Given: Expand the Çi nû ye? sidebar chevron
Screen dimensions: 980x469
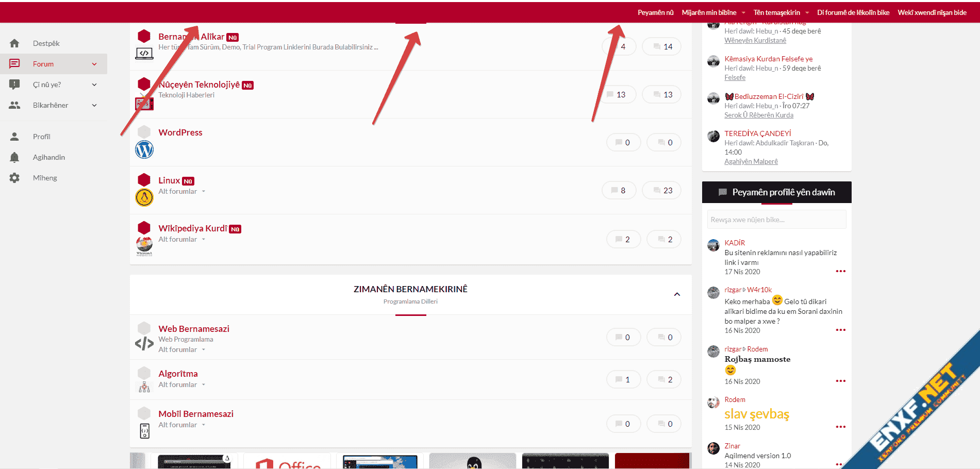Looking at the screenshot, I should (94, 85).
